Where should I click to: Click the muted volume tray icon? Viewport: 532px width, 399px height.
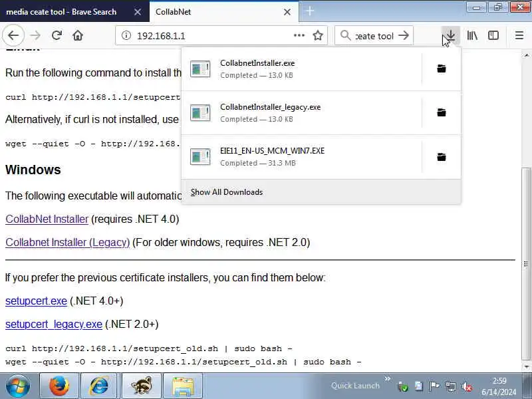[x=467, y=386]
